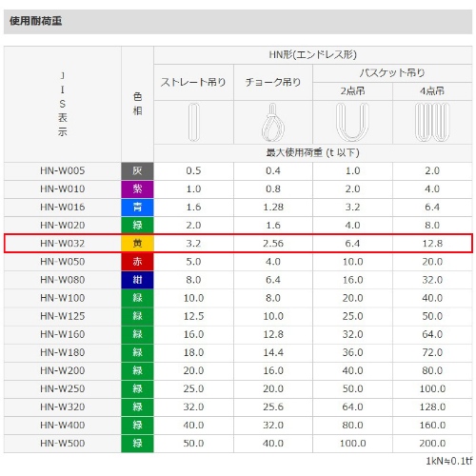Select the HN-W080 model cell
The height and width of the screenshot is (476, 476).
63,280
